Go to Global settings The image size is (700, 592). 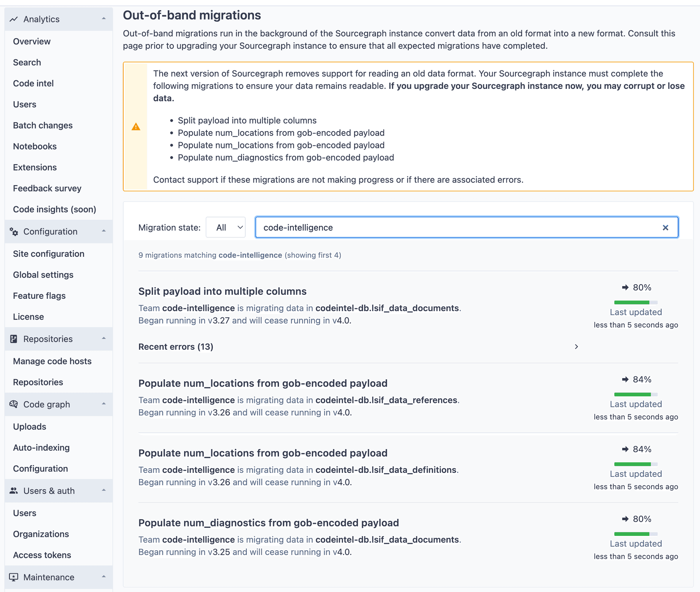(43, 275)
